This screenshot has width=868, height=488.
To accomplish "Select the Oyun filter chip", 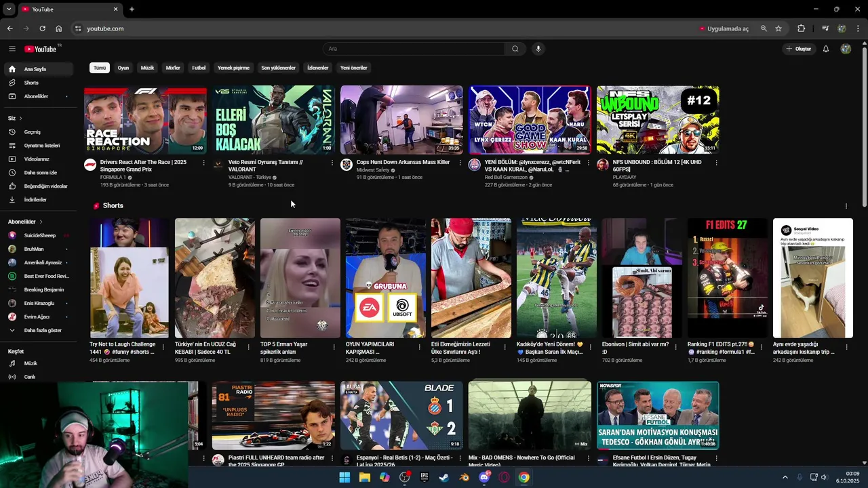I will [123, 68].
